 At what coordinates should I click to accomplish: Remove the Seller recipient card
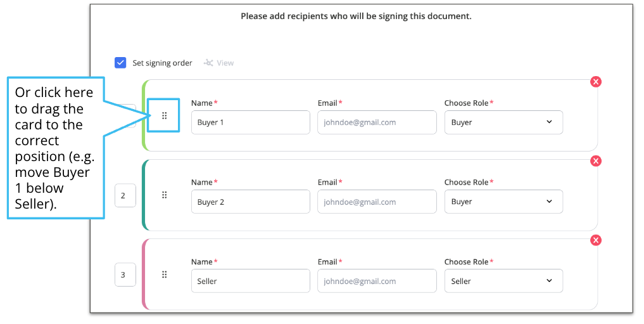tap(595, 240)
